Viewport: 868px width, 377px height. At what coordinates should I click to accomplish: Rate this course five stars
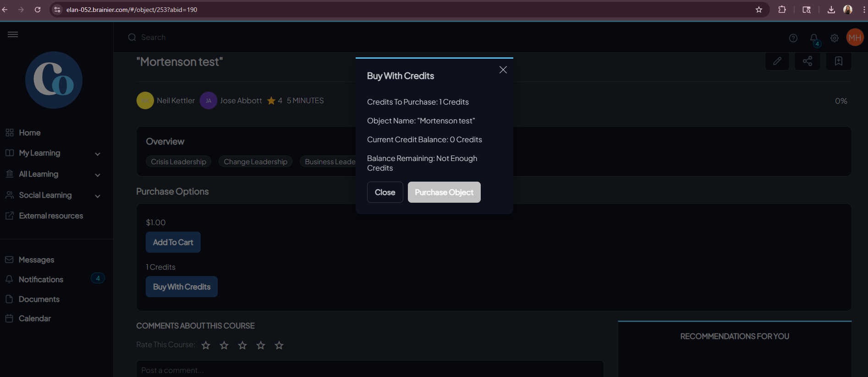coord(279,345)
